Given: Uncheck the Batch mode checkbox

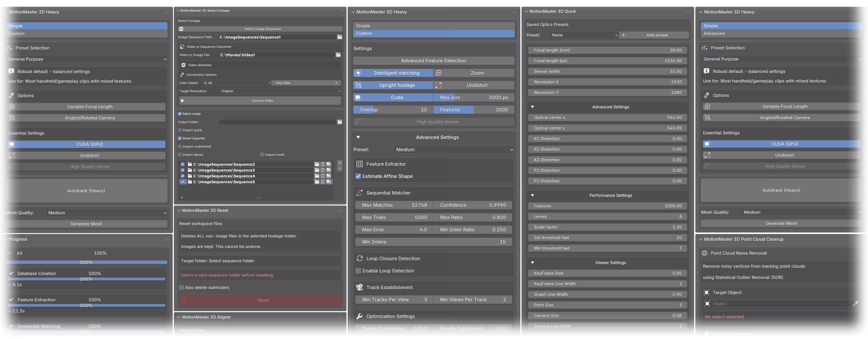Looking at the screenshot, I should 180,114.
